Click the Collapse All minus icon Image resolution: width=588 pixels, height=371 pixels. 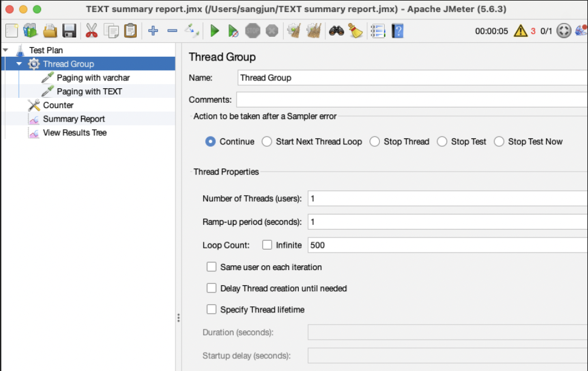pos(172,31)
